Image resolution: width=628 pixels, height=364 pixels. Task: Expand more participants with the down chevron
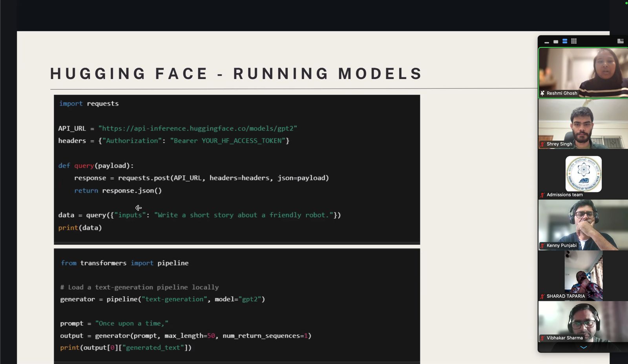pyautogui.click(x=583, y=348)
